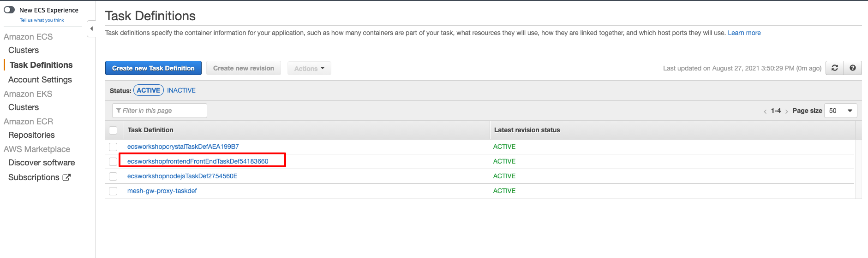Click Create new Task Definition button
The width and height of the screenshot is (868, 258).
[x=153, y=68]
